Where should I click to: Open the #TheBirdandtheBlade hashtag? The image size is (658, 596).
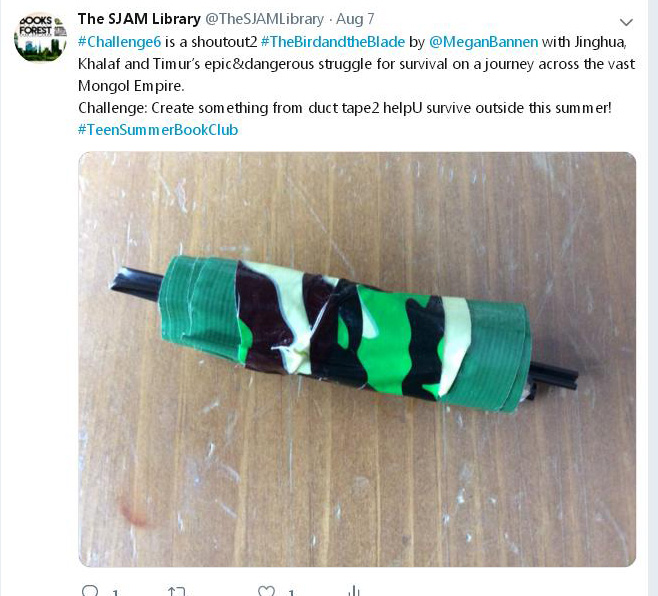(x=333, y=42)
